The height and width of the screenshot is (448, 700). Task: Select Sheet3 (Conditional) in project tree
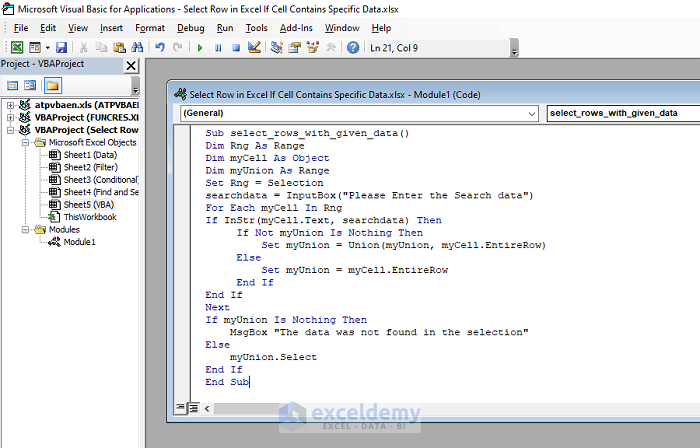coord(101,180)
